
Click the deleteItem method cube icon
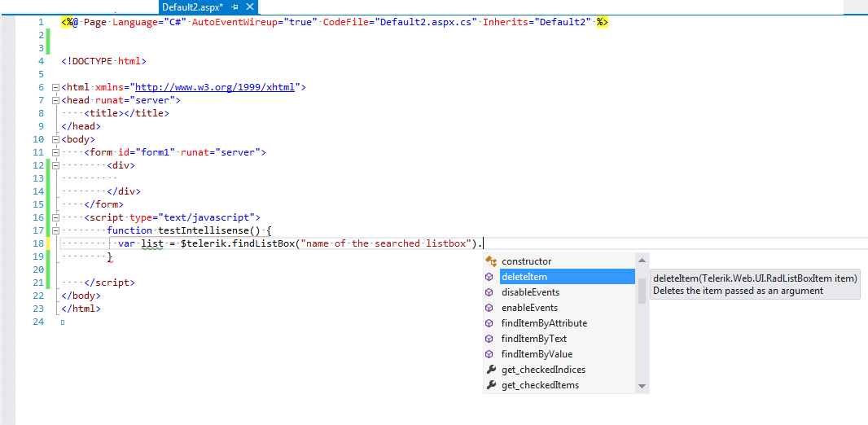(x=489, y=277)
